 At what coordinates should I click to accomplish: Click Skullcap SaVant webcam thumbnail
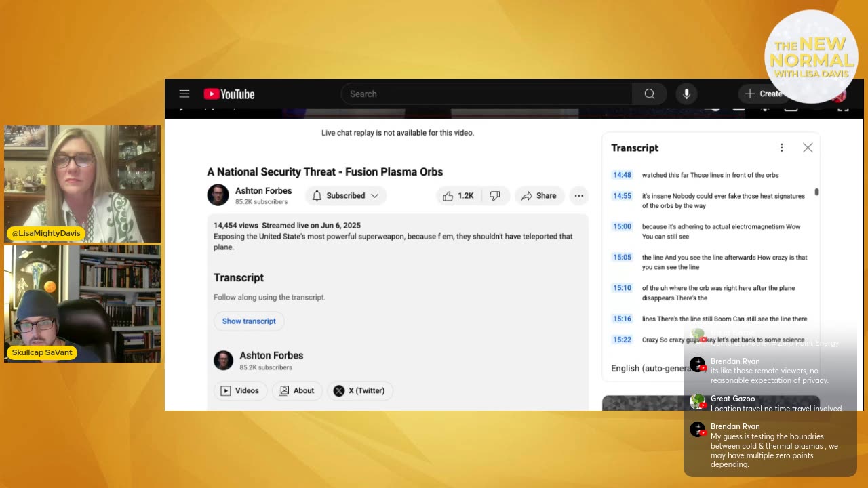pos(83,304)
